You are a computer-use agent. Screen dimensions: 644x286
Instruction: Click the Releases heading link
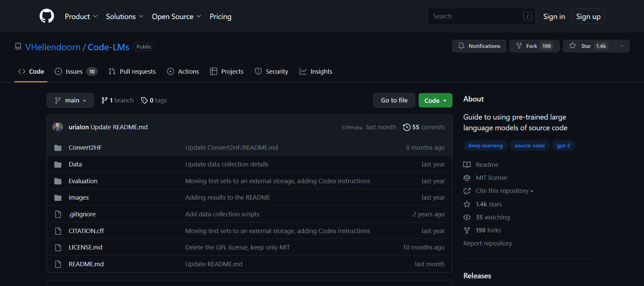(x=477, y=276)
